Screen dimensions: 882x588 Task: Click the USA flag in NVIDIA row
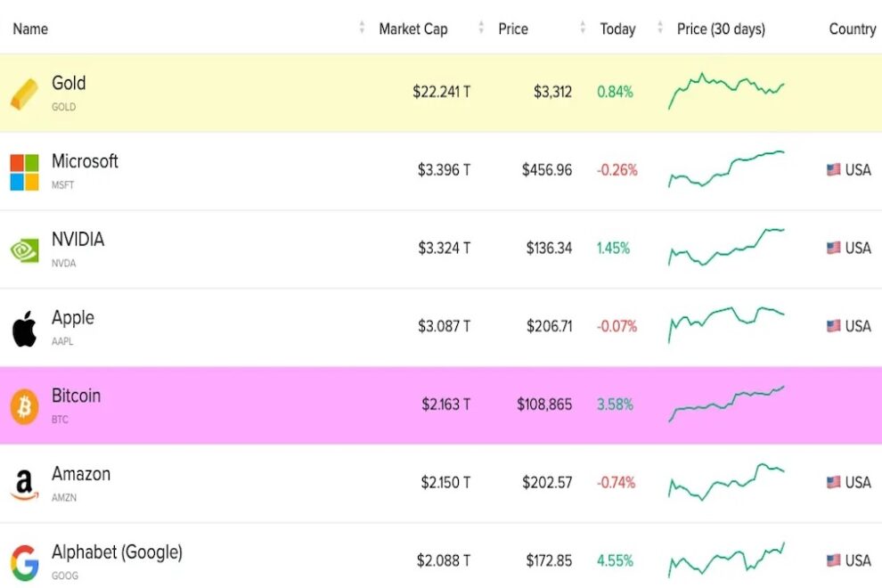tap(834, 248)
